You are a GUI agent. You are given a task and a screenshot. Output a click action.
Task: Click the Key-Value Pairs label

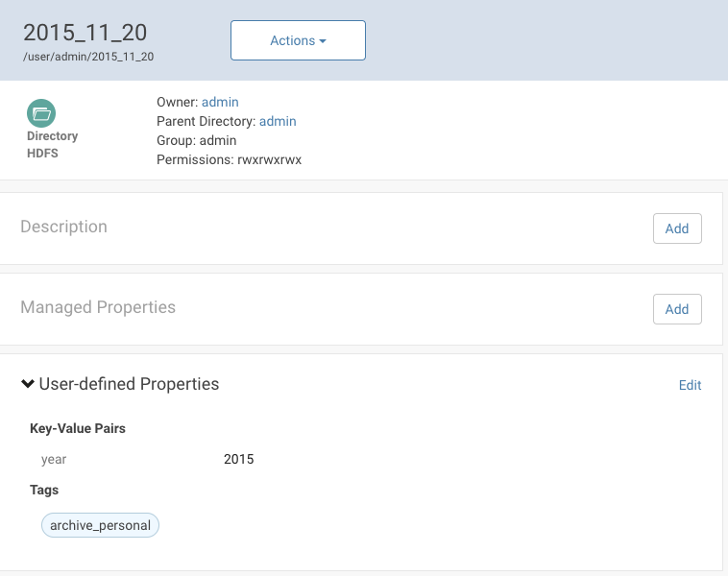coord(78,428)
